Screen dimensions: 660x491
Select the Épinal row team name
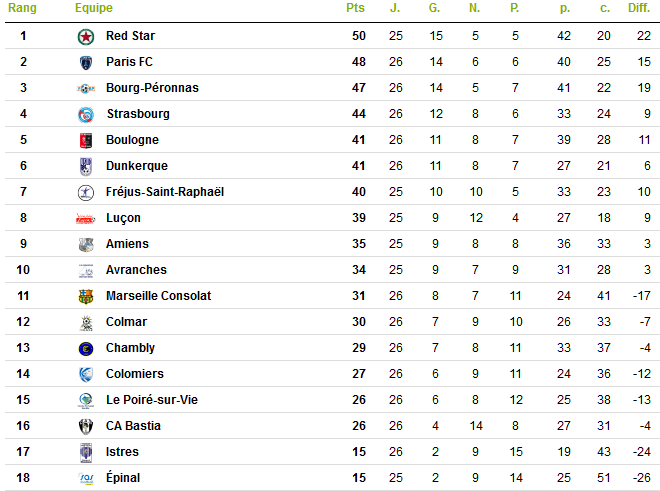click(x=123, y=477)
